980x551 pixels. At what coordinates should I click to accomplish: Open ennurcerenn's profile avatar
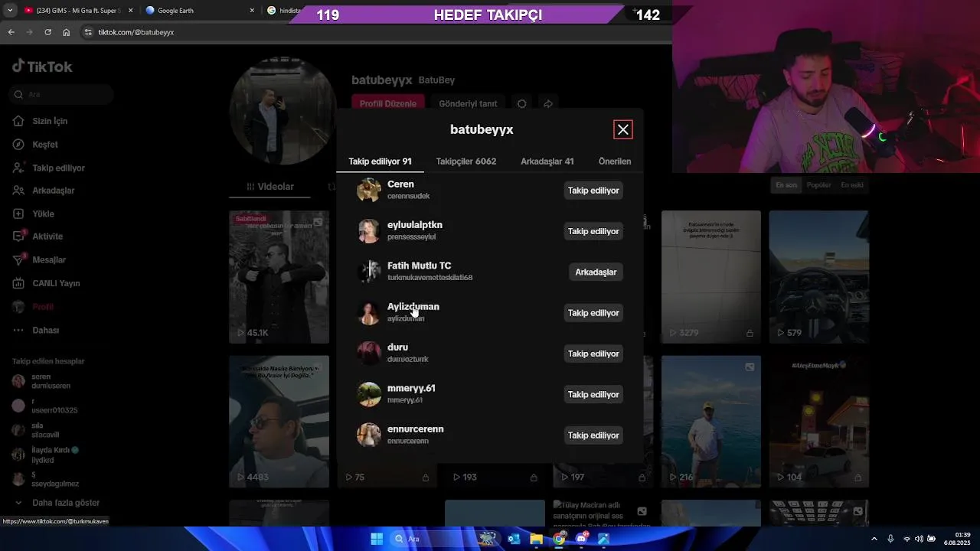369,435
